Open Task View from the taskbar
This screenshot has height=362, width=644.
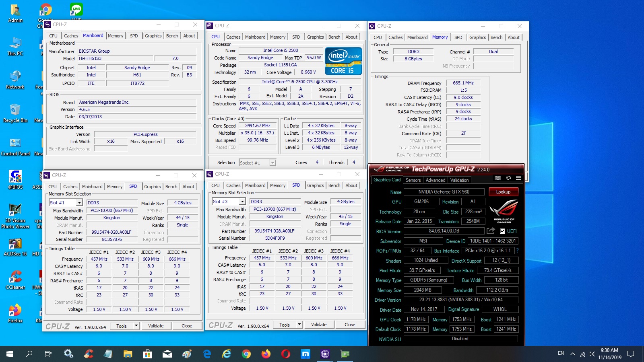point(48,354)
